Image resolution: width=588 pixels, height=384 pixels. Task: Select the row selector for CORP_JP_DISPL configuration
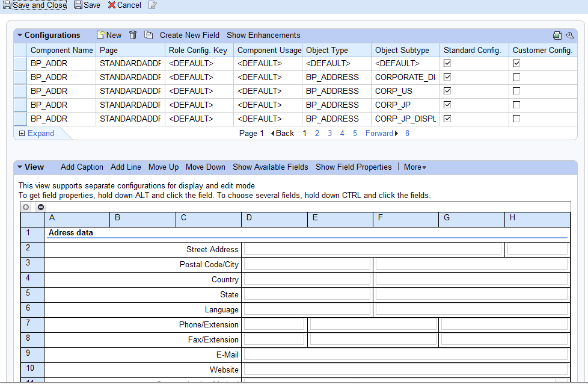click(x=20, y=119)
